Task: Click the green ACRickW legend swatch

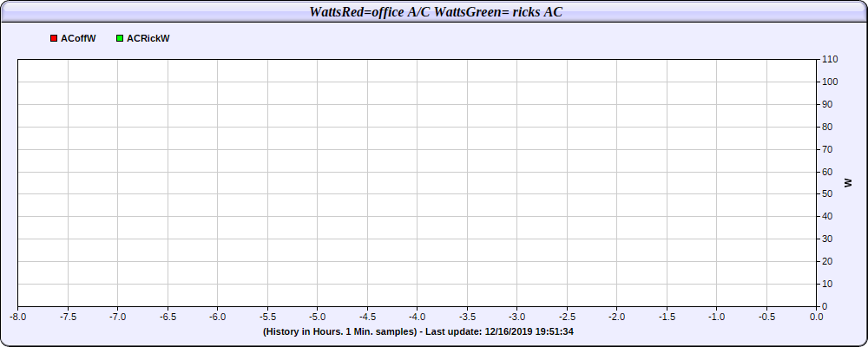Action: [x=120, y=39]
